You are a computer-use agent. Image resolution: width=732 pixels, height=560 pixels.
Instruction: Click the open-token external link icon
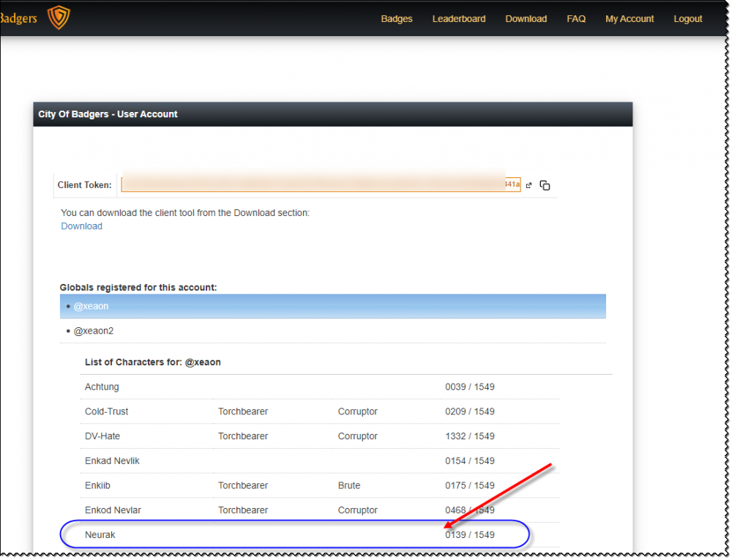pyautogui.click(x=529, y=185)
